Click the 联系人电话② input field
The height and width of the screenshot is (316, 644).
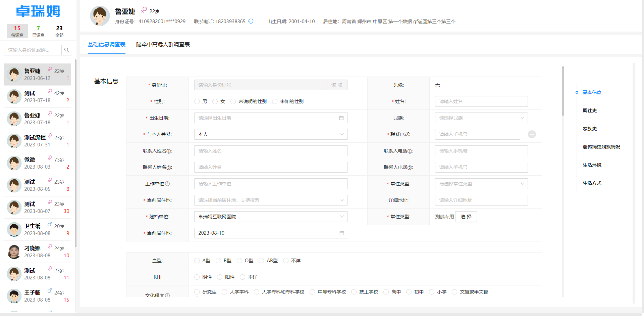coord(481,167)
